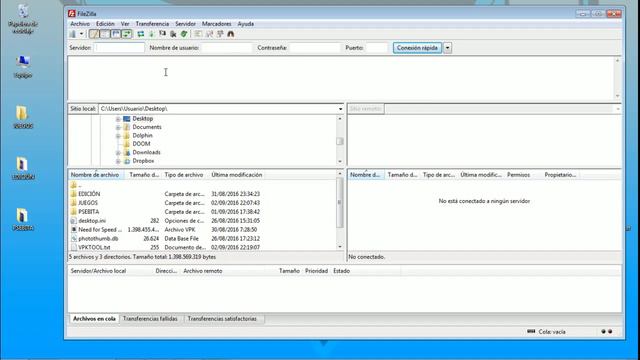This screenshot has height=360, width=640.
Task: Open the Marcadores menu
Action: coord(216,24)
